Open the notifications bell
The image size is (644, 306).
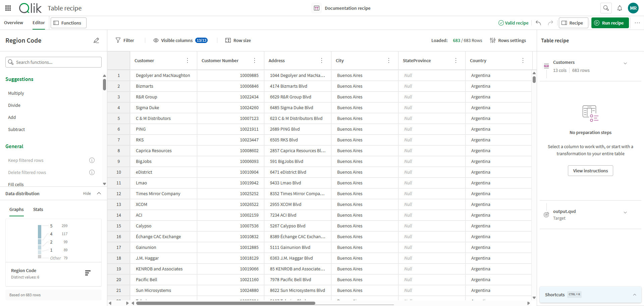click(620, 8)
